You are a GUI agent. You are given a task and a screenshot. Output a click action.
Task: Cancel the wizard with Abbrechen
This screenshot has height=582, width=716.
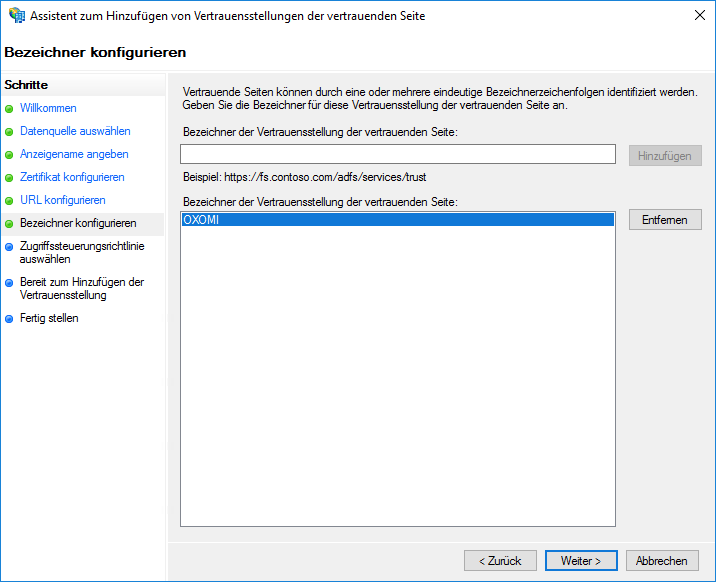pos(661,561)
